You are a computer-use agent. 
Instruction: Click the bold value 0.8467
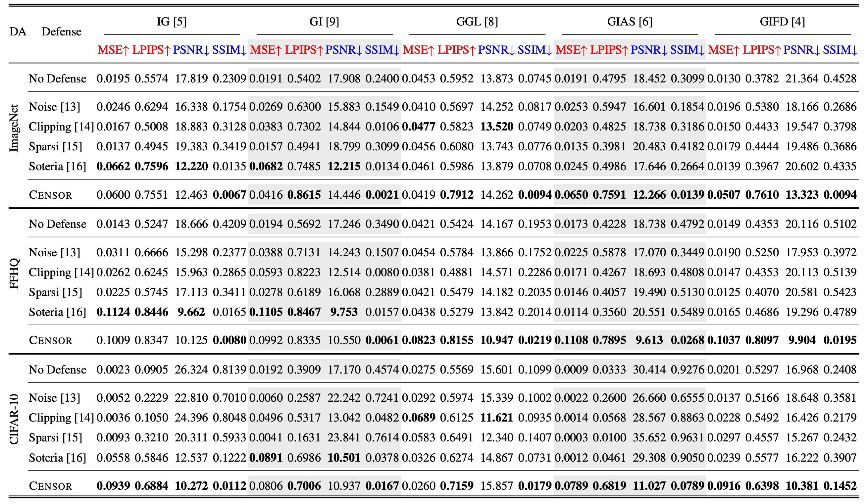tap(304, 312)
